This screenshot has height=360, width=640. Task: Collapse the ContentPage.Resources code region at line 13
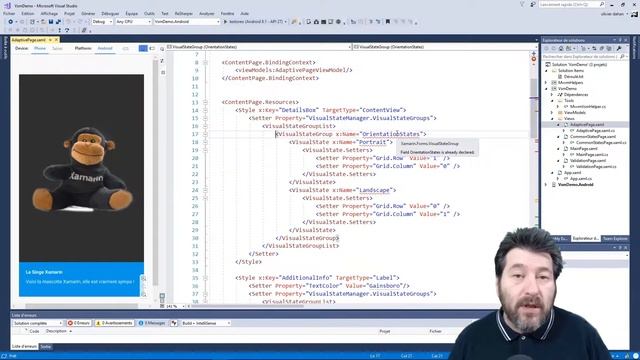(205, 102)
